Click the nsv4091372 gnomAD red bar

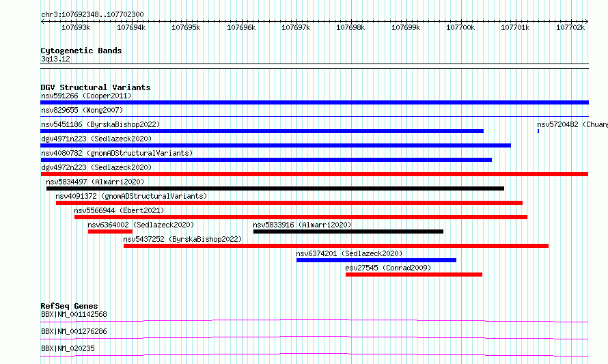(x=289, y=203)
